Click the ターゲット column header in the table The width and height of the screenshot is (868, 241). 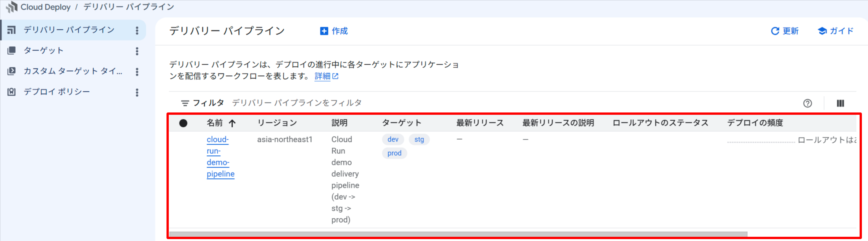(x=402, y=123)
